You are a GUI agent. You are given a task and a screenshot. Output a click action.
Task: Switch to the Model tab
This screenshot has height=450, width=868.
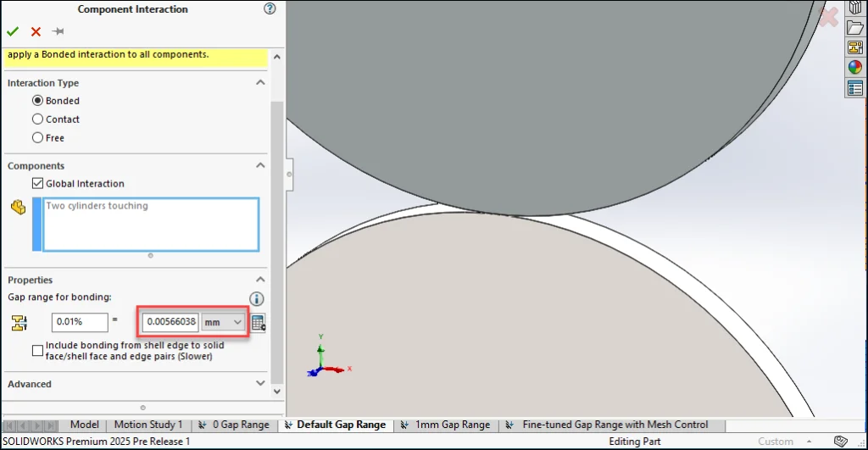coord(84,425)
